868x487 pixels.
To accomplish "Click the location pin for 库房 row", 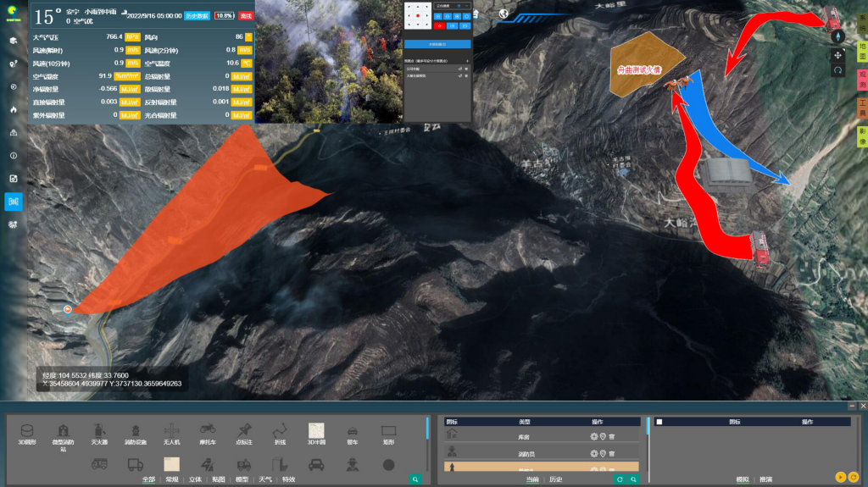I will coord(603,436).
